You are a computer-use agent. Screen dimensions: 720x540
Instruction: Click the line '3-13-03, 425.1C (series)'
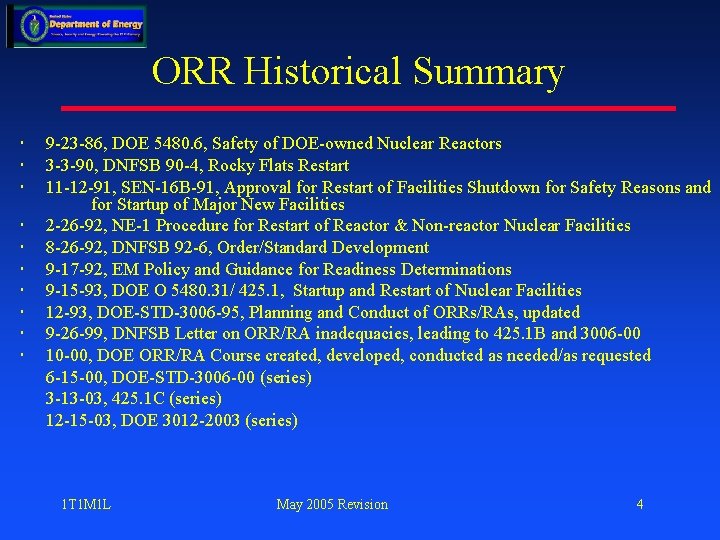pyautogui.click(x=134, y=398)
